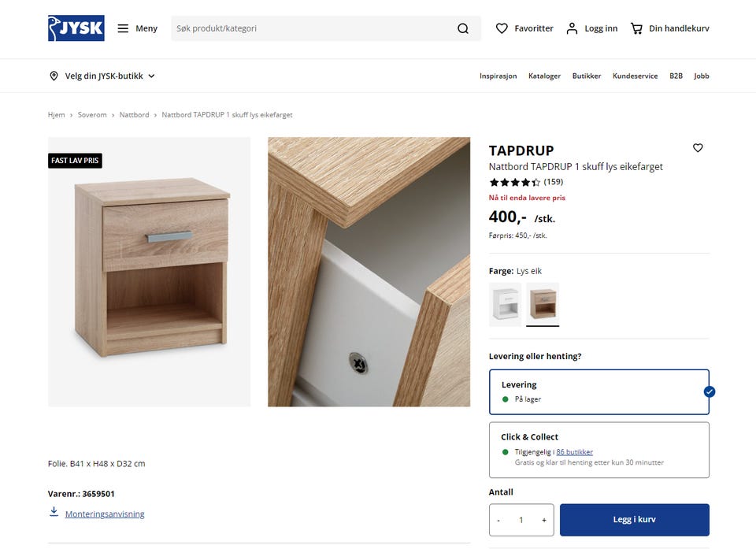Choose the white color variant swatch
The image size is (756, 549).
pyautogui.click(x=505, y=304)
